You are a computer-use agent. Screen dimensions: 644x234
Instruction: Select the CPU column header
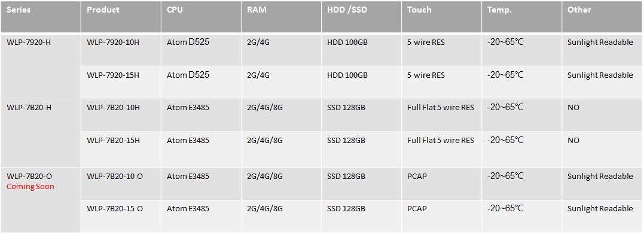click(201, 17)
